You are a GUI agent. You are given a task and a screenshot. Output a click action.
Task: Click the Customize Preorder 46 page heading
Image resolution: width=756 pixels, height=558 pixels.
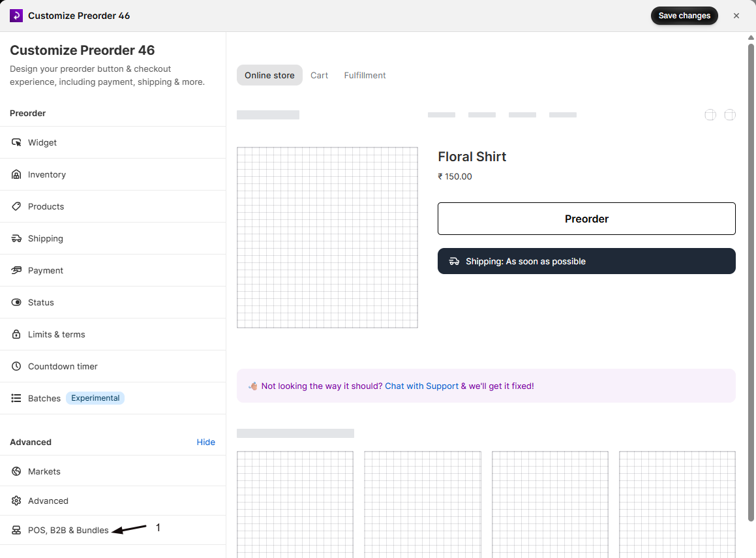[82, 50]
